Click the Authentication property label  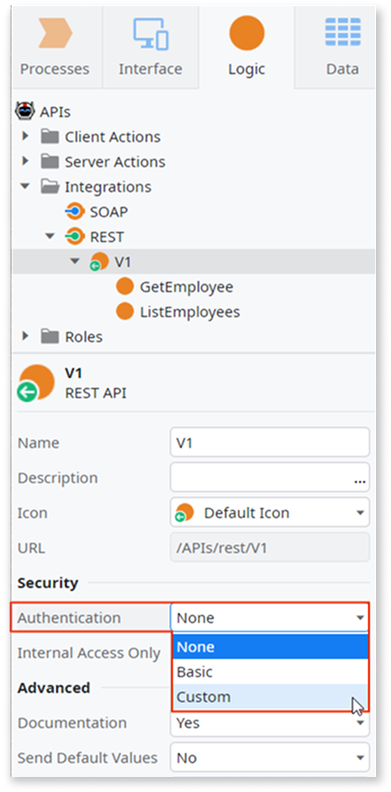point(69,618)
